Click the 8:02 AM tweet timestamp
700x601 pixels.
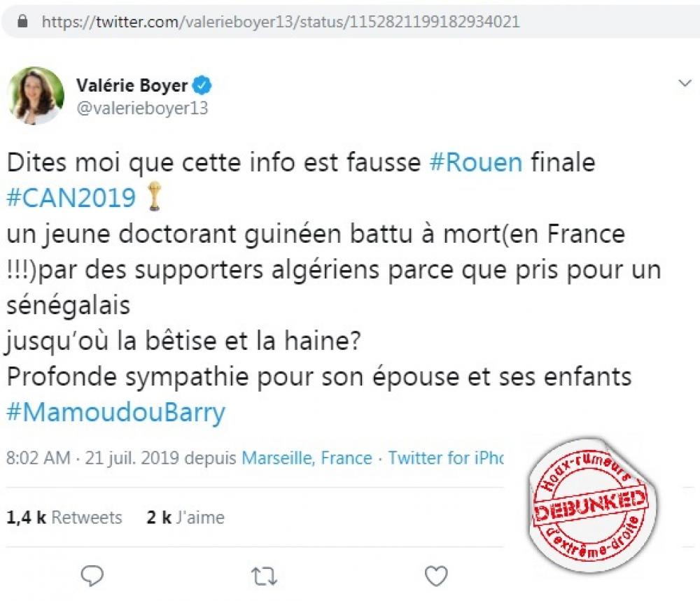tap(38, 458)
